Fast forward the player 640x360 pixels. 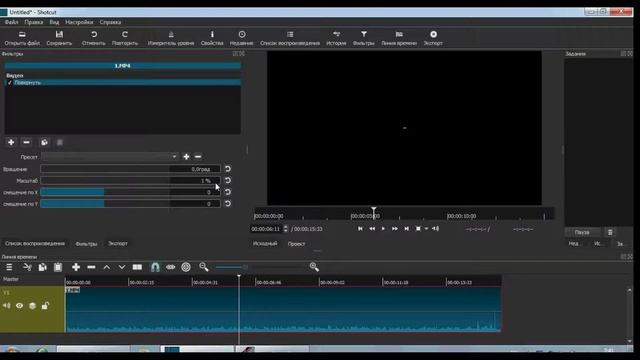(x=395, y=229)
